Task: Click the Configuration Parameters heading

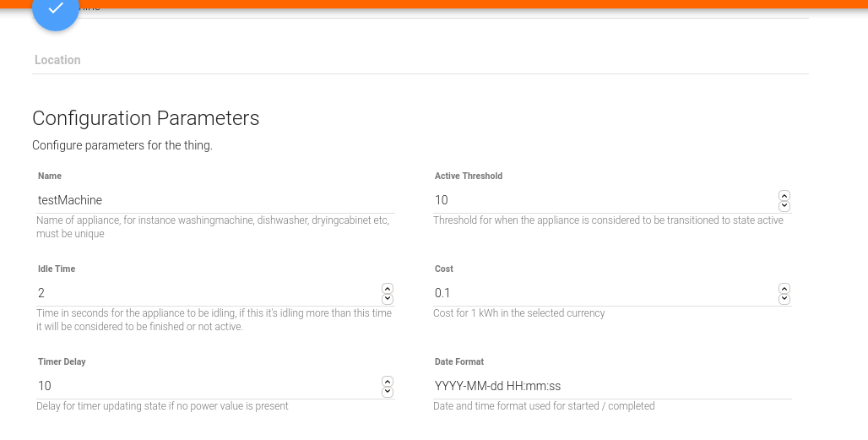Action: pyautogui.click(x=145, y=118)
